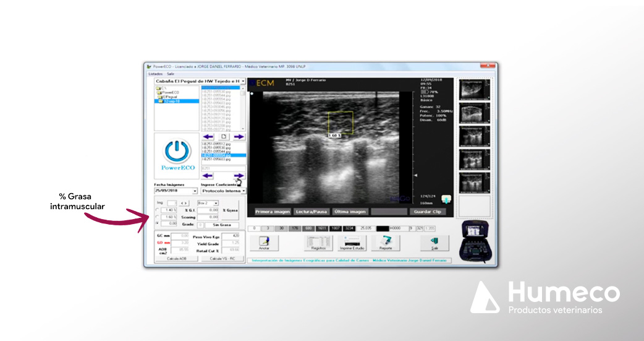
Task: Click the Primera imagen button
Action: (273, 212)
